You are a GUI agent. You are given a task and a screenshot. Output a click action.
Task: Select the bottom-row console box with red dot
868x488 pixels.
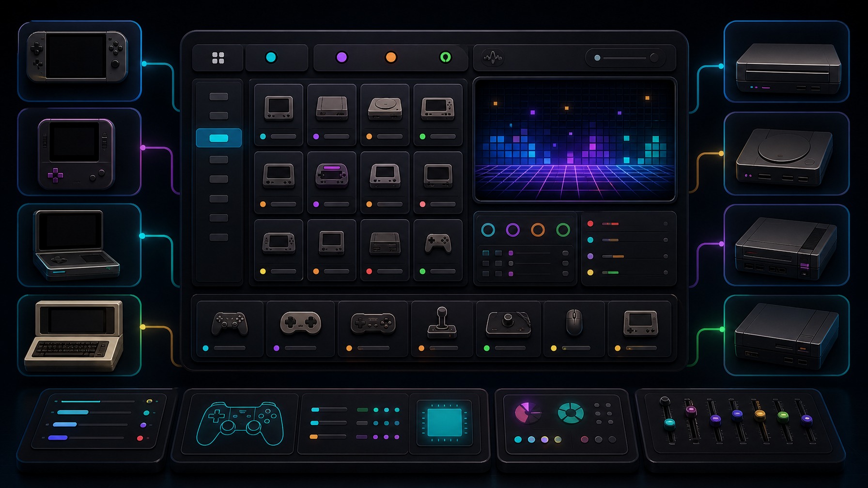pyautogui.click(x=385, y=250)
